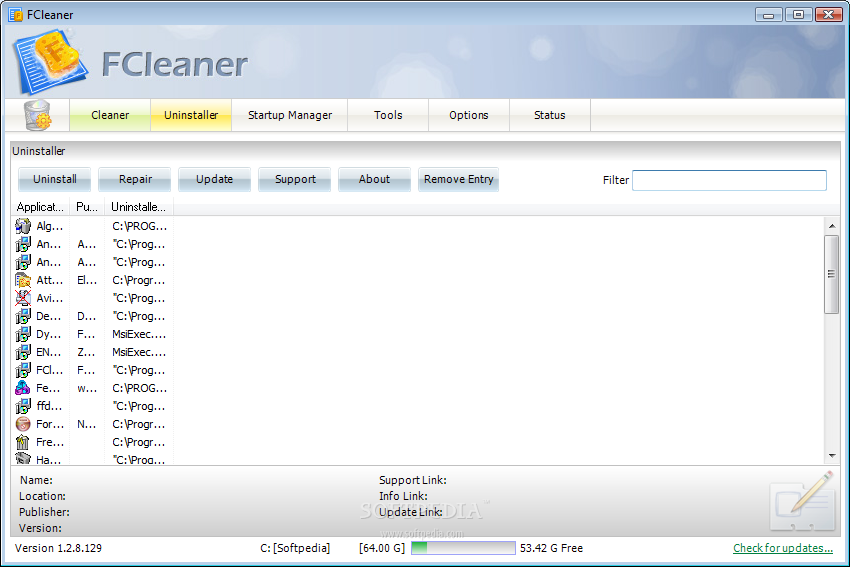Sort by the Uninstalle... column header
This screenshot has width=850, height=567.
139,207
